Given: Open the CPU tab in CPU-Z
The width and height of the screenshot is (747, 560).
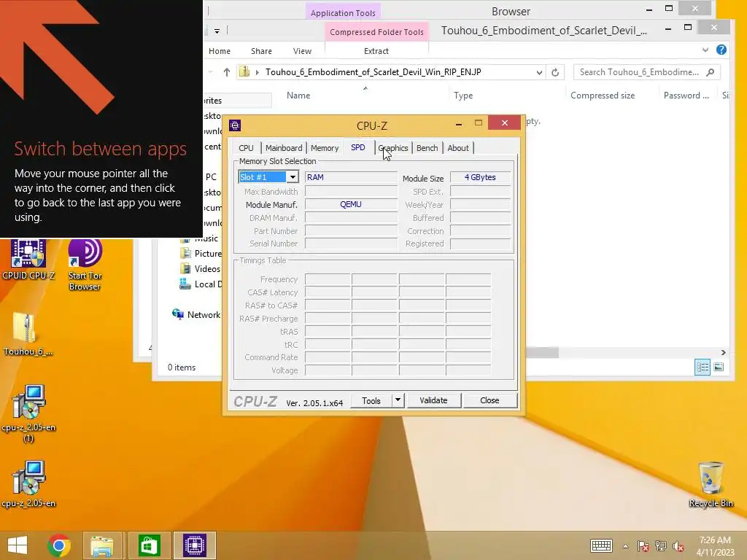Looking at the screenshot, I should (246, 148).
